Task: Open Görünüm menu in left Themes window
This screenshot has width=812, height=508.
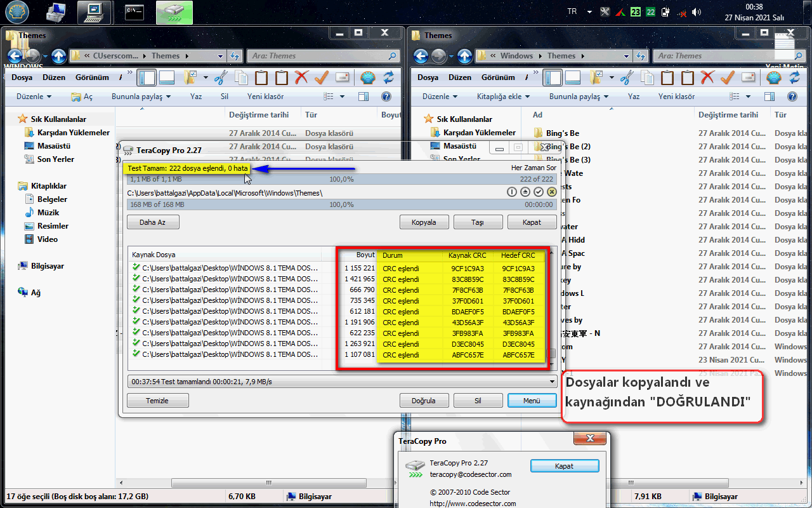Action: tap(92, 77)
